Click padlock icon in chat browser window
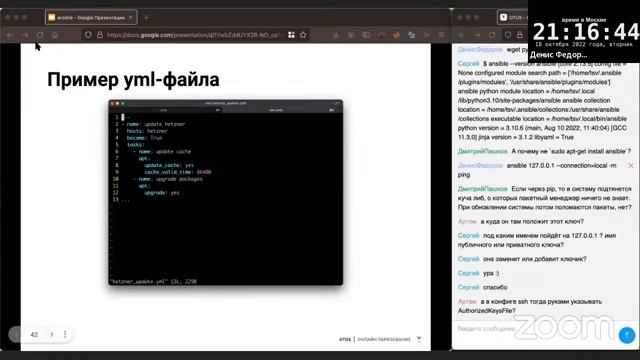 (520, 35)
